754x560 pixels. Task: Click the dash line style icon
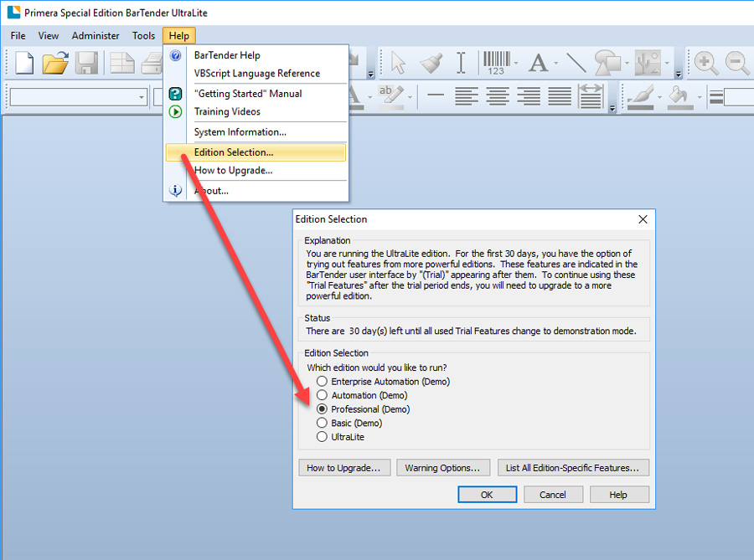pos(435,95)
